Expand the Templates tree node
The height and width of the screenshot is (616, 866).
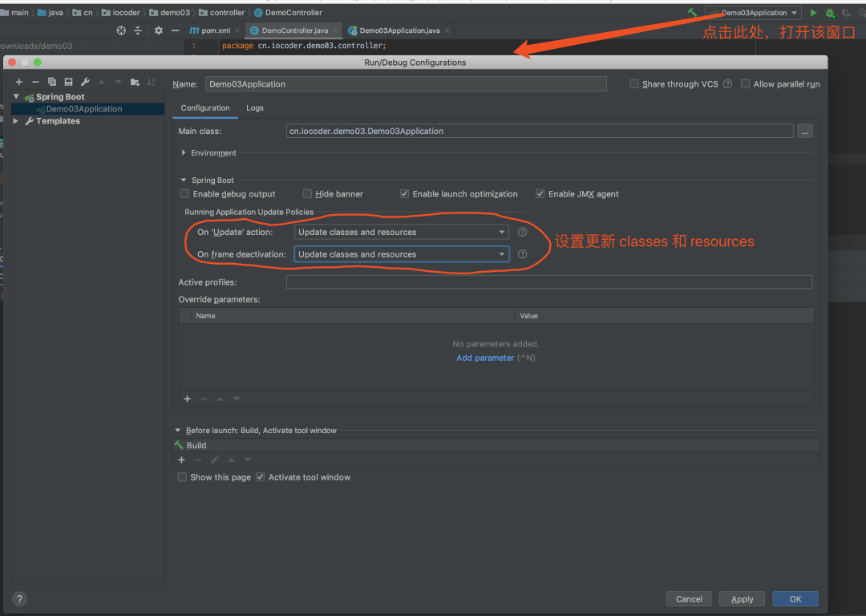16,121
